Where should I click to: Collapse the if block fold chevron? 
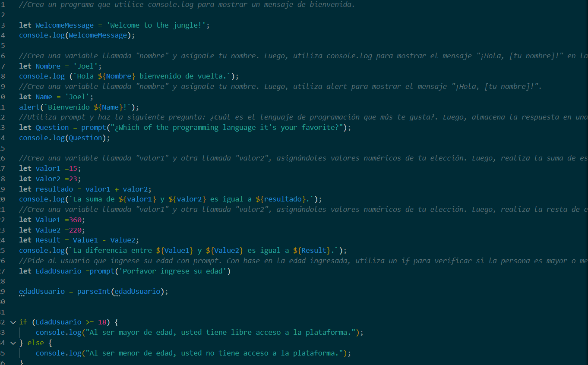coord(13,322)
